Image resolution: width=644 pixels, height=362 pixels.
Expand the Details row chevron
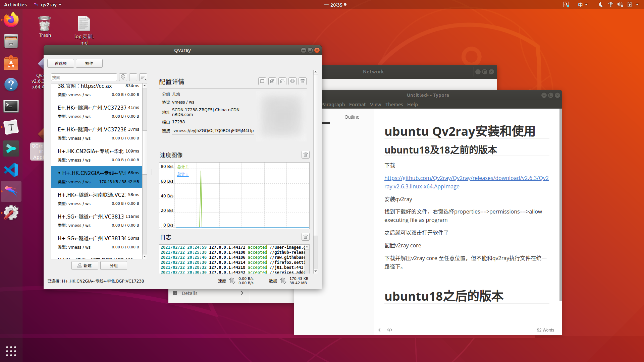click(242, 293)
